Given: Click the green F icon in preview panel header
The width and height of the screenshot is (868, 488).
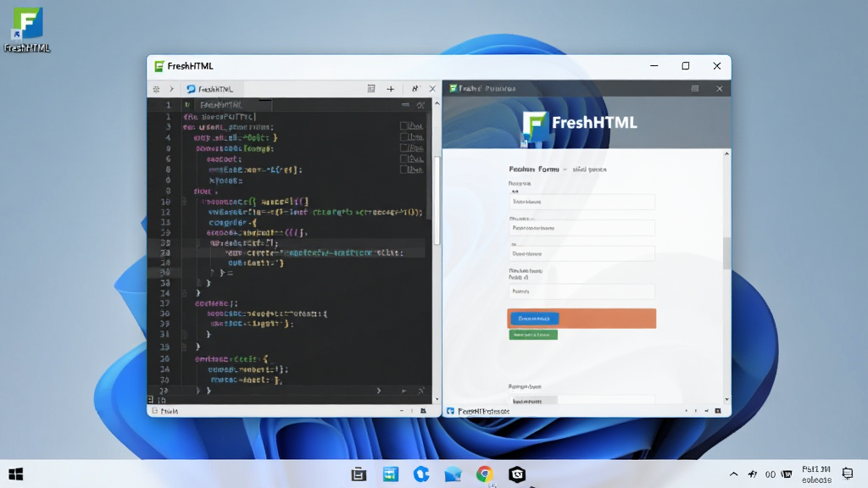Looking at the screenshot, I should (x=453, y=88).
